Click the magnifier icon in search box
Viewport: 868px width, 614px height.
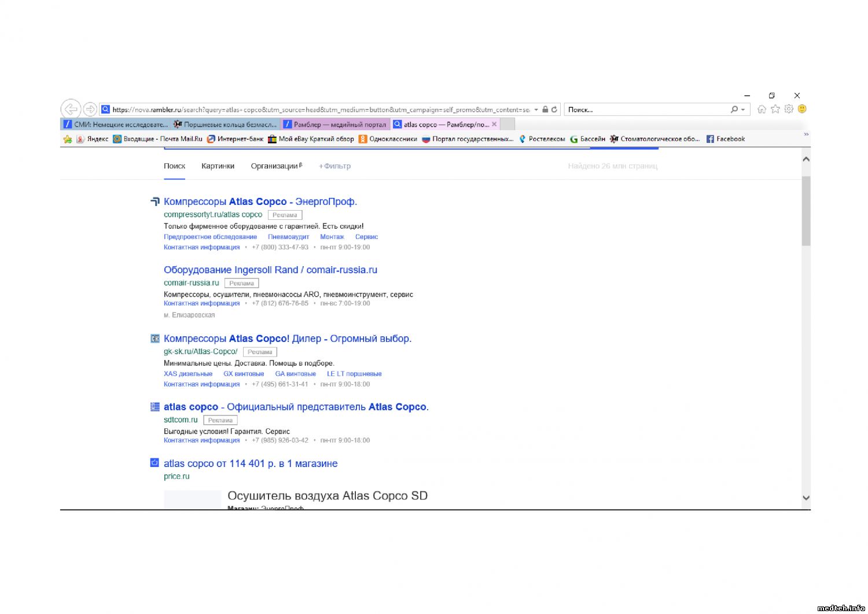coord(734,109)
